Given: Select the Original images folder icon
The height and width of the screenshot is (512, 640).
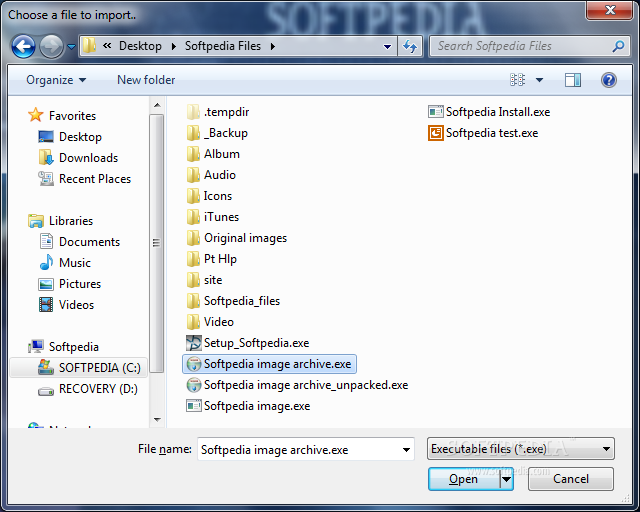Looking at the screenshot, I should coord(193,238).
